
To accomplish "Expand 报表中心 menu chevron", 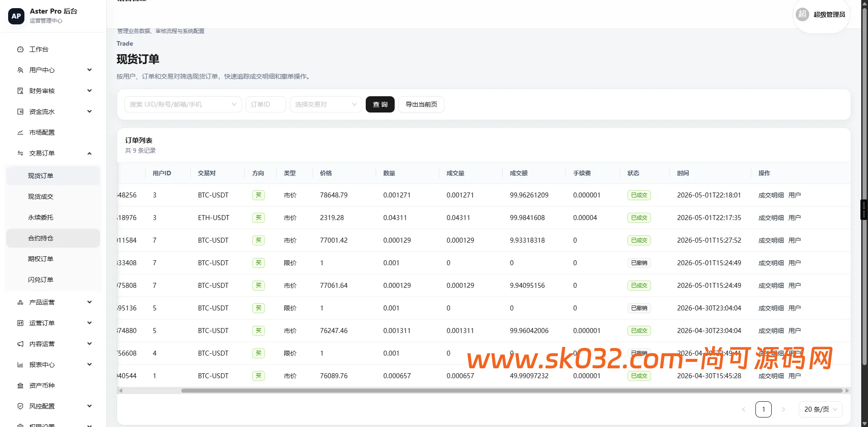I will pyautogui.click(x=90, y=364).
